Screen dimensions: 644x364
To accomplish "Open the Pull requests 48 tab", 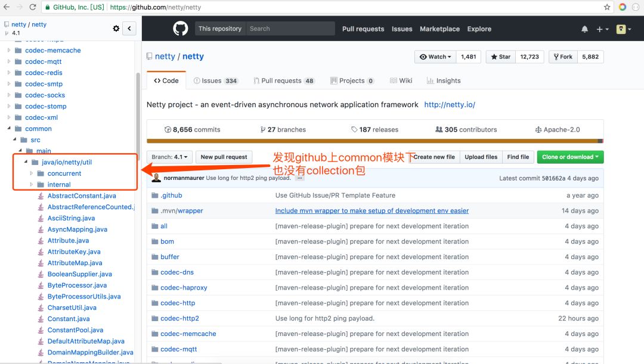I will 284,80.
